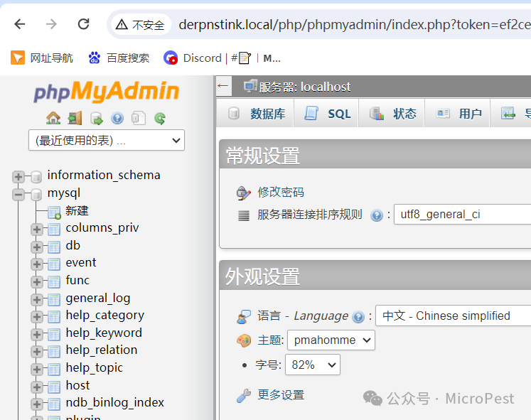Open the help_relation table
531x420 pixels.
click(101, 350)
